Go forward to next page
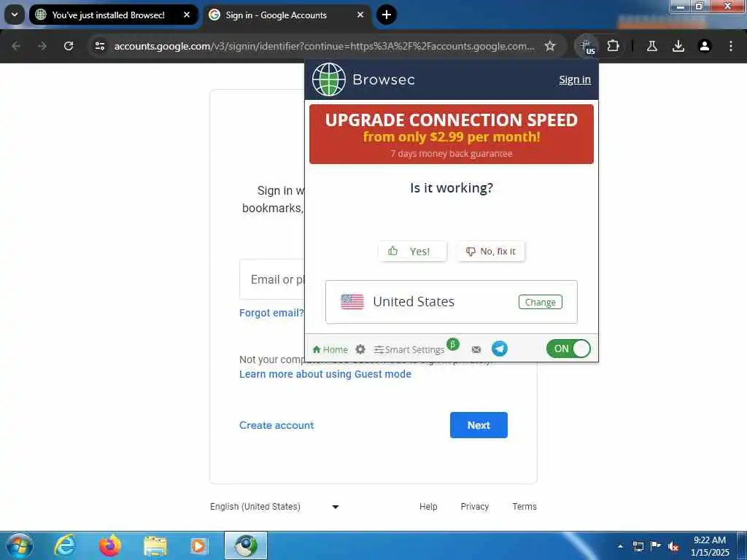This screenshot has height=560, width=747. coord(42,46)
